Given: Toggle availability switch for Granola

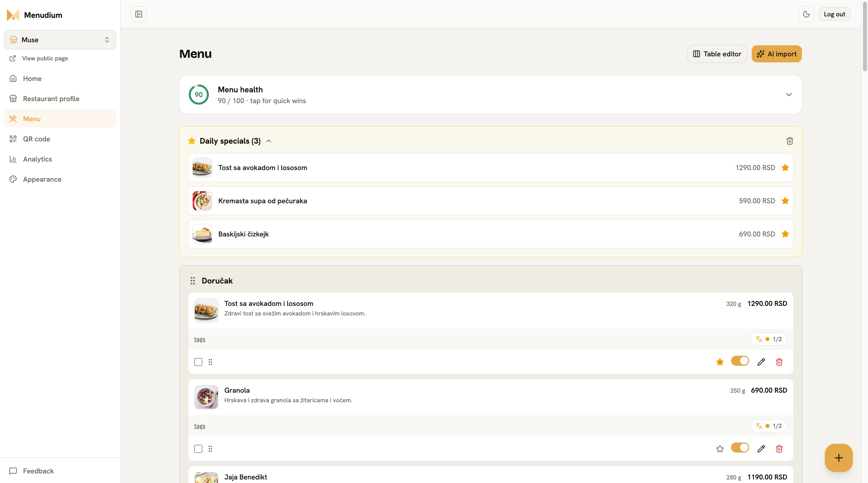Looking at the screenshot, I should tap(740, 448).
